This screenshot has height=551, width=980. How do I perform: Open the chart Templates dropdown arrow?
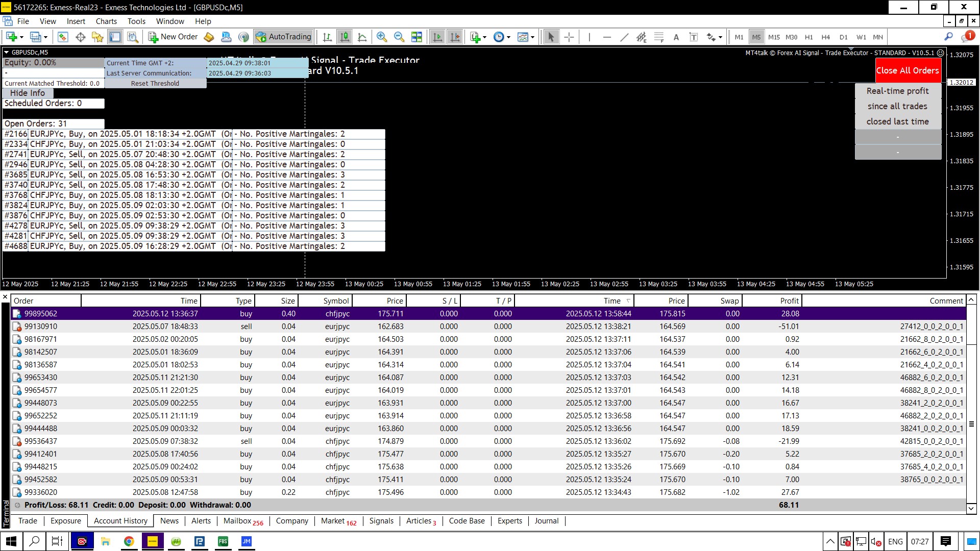[532, 37]
